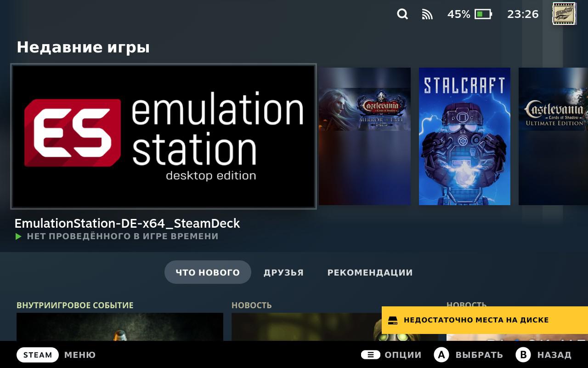Open the STALCRAFT game cover
588x368 pixels.
464,136
